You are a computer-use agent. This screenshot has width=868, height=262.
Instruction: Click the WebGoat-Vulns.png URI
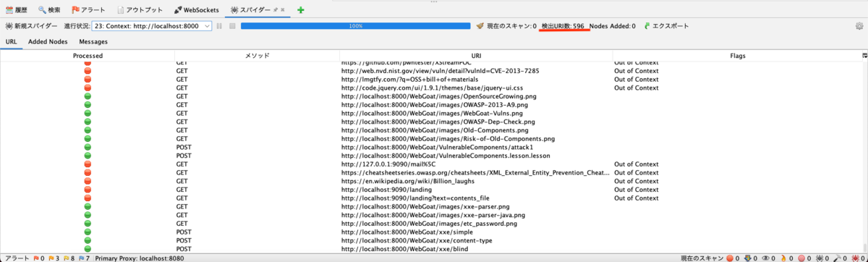point(432,114)
